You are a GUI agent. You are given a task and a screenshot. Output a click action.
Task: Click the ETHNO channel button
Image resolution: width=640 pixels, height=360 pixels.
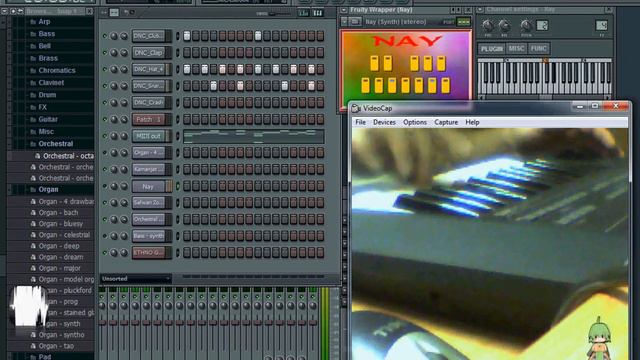coord(149,253)
